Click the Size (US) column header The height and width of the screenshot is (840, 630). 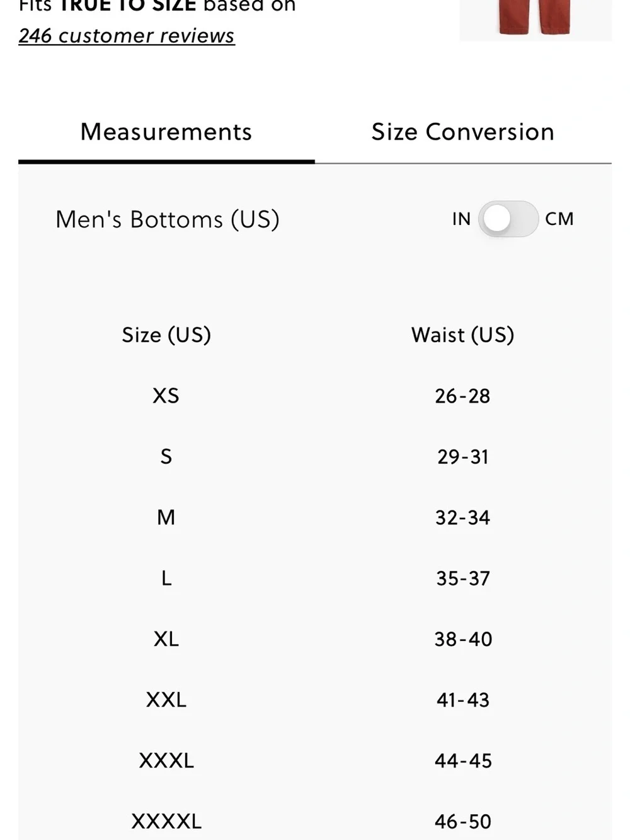click(x=166, y=335)
